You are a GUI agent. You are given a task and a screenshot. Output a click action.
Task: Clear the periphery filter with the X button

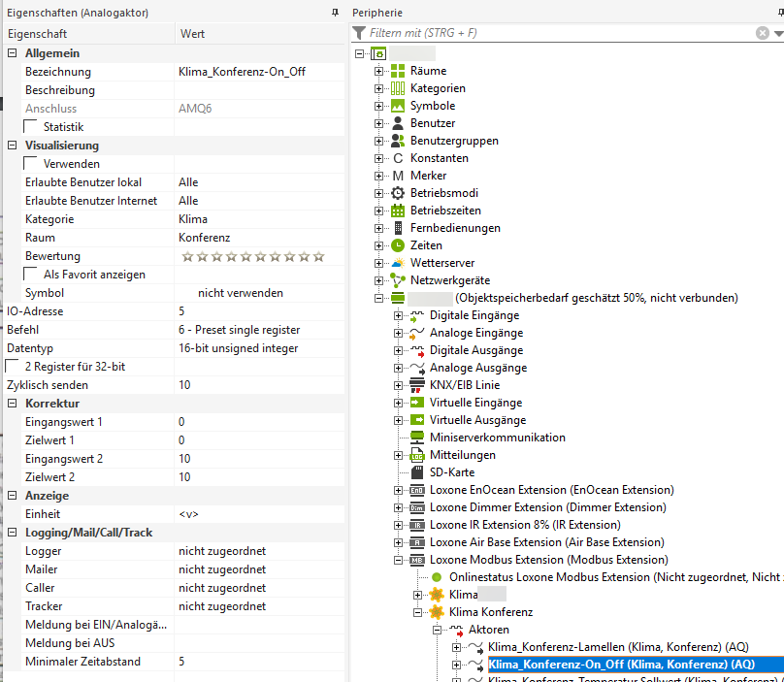pos(763,33)
